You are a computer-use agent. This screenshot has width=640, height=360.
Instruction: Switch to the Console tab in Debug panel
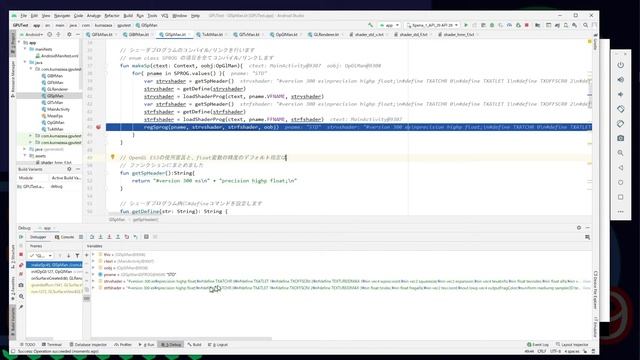coord(64,237)
